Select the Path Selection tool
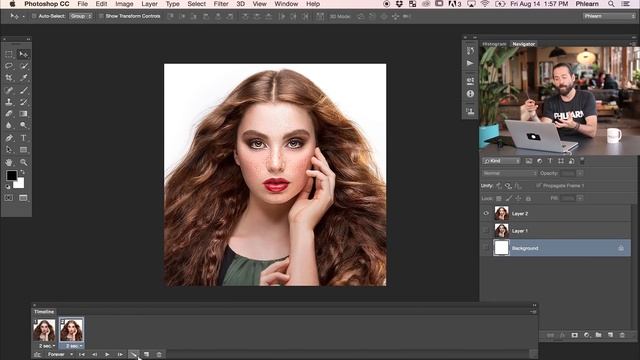The height and width of the screenshot is (360, 640). [9, 150]
